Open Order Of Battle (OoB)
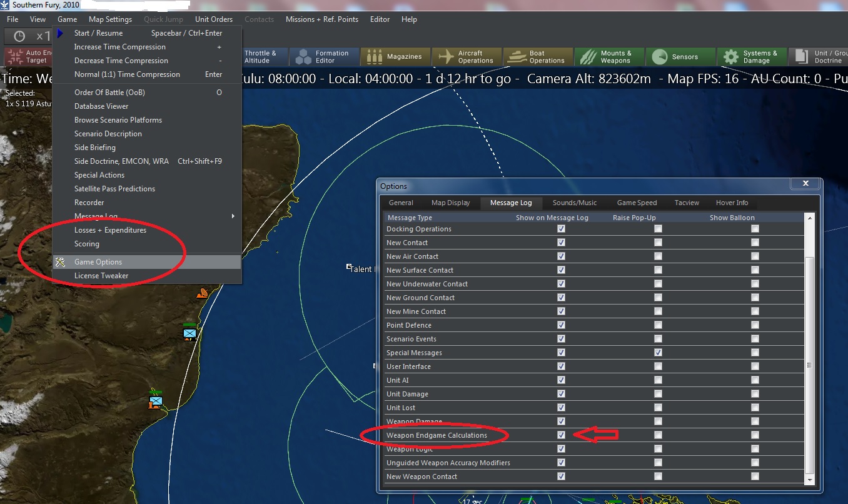Viewport: 848px width, 504px height. (147, 93)
